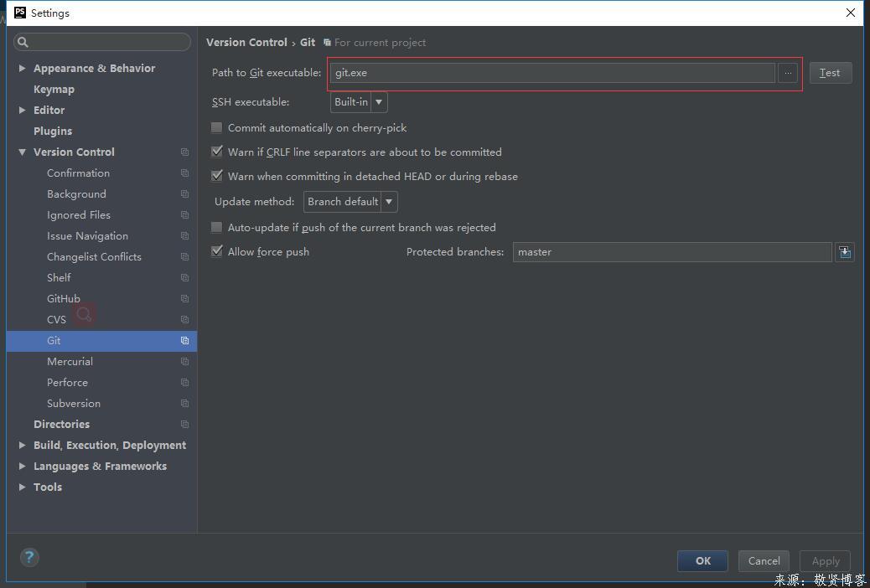Disable Allow force push checkbox
Viewport: 870px width, 588px height.
click(x=216, y=251)
